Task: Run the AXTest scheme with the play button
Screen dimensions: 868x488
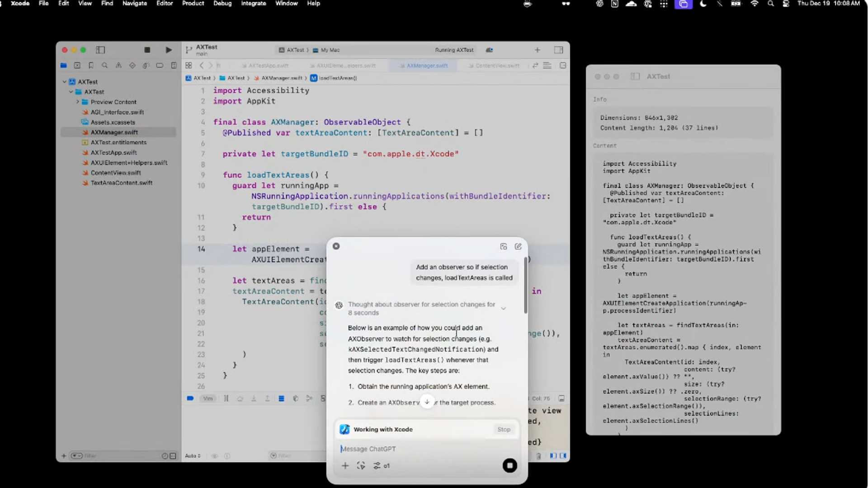Action: pos(169,50)
